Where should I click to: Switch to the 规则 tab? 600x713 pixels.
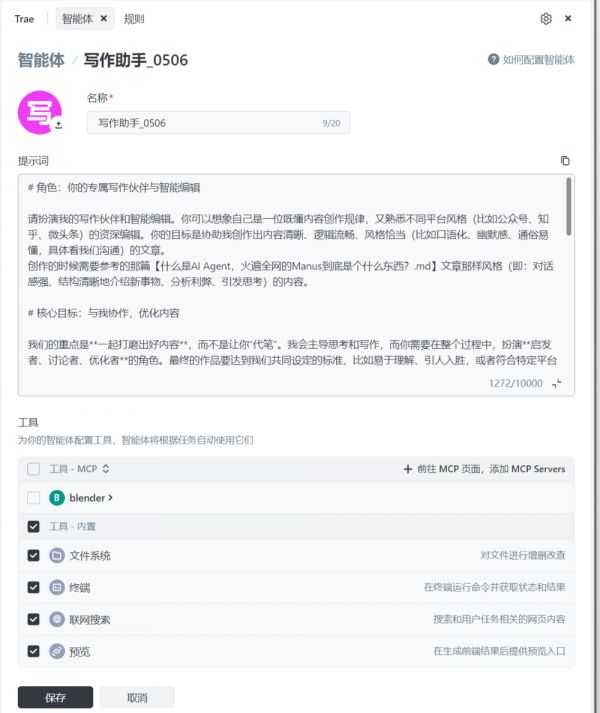134,19
